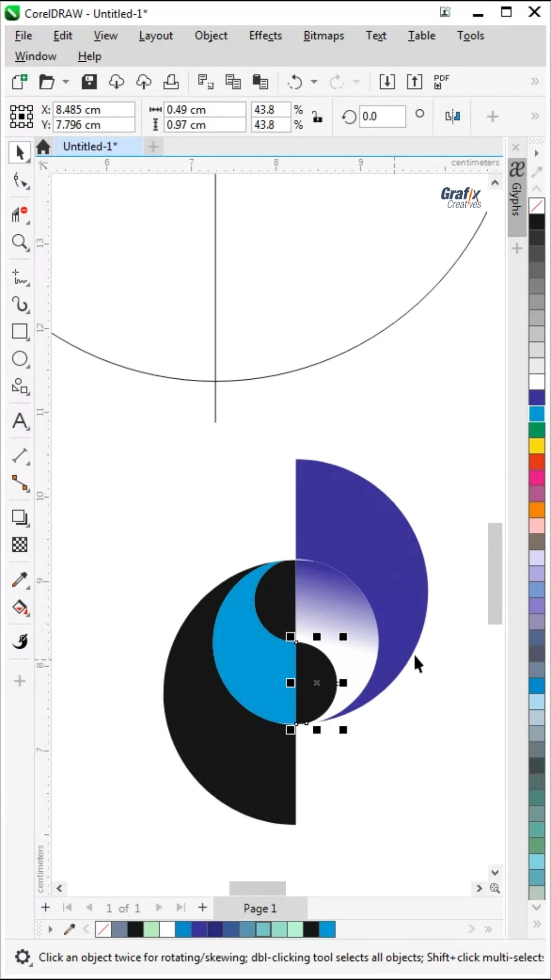The image size is (551, 980).
Task: Select the Crop tool
Action: click(20, 214)
